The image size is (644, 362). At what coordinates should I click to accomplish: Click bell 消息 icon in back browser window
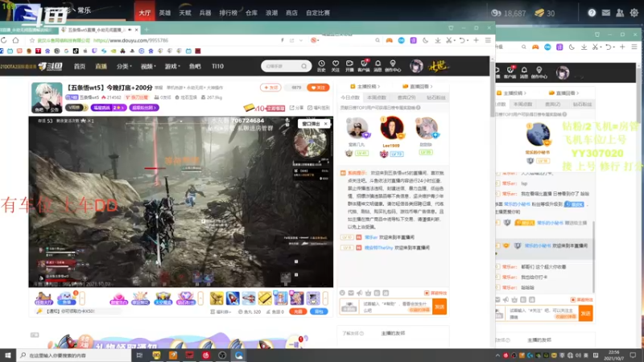point(524,72)
